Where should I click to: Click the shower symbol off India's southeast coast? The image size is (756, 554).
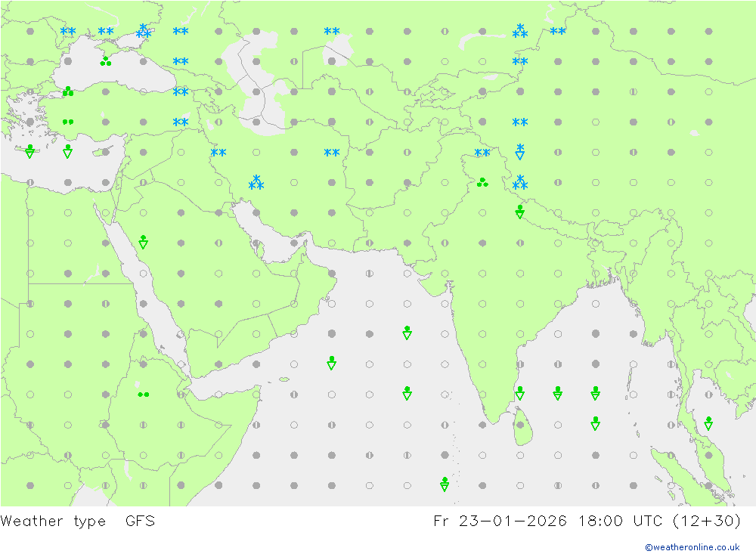pos(520,394)
